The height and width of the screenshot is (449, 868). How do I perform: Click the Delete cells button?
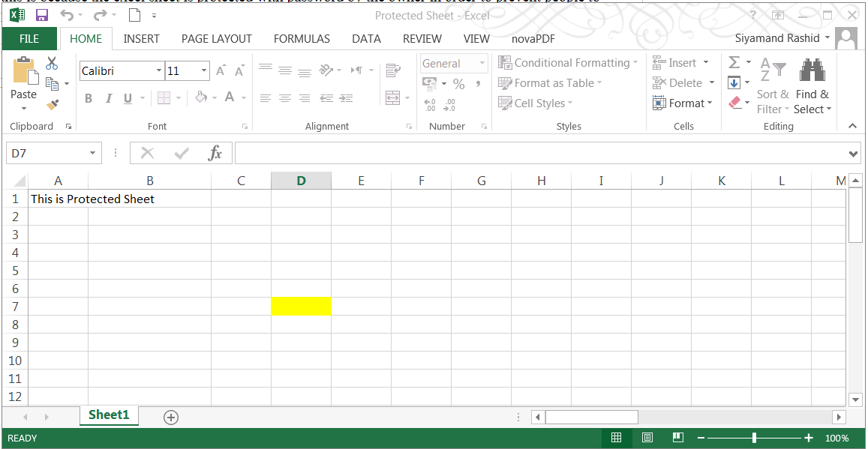point(677,83)
